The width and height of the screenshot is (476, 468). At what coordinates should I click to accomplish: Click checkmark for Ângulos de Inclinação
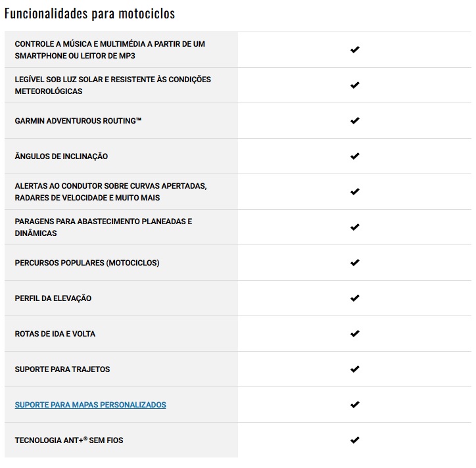(355, 156)
